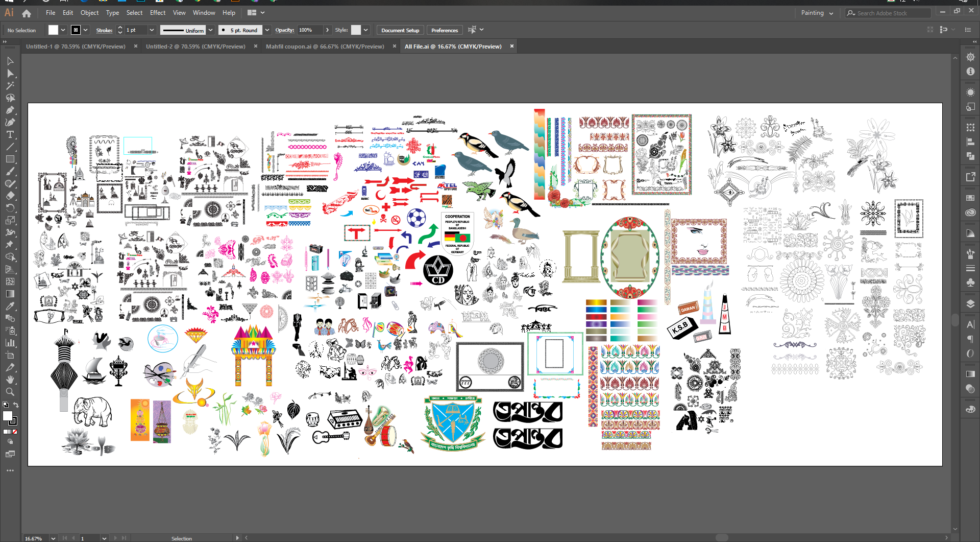Click the white fill color swatch
Viewport: 980px width, 542px height.
53,30
